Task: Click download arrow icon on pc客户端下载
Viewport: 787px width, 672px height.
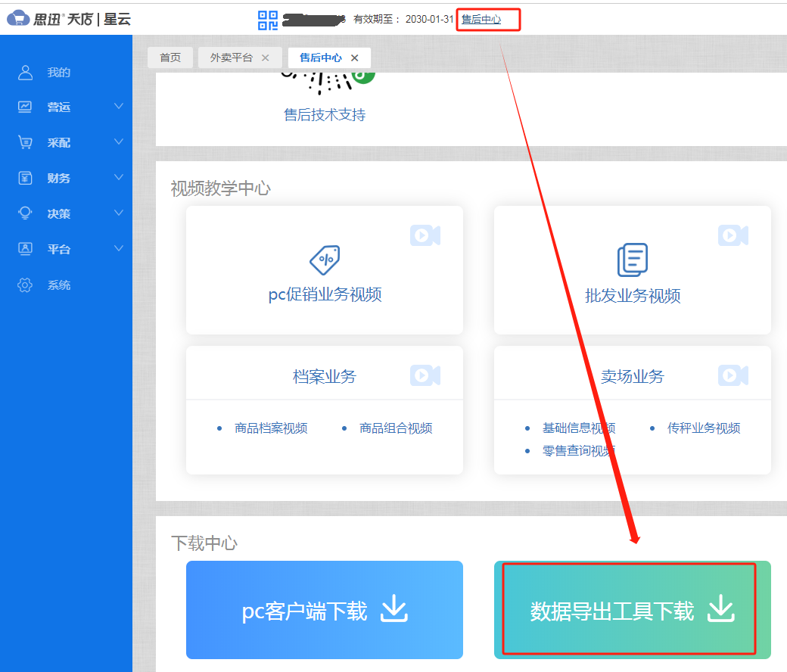Action: pyautogui.click(x=394, y=608)
